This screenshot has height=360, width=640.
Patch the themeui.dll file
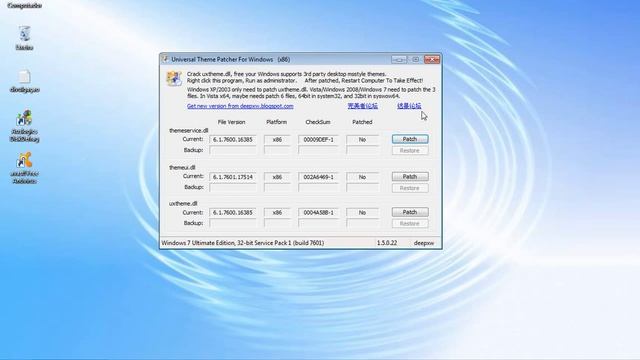pos(410,176)
